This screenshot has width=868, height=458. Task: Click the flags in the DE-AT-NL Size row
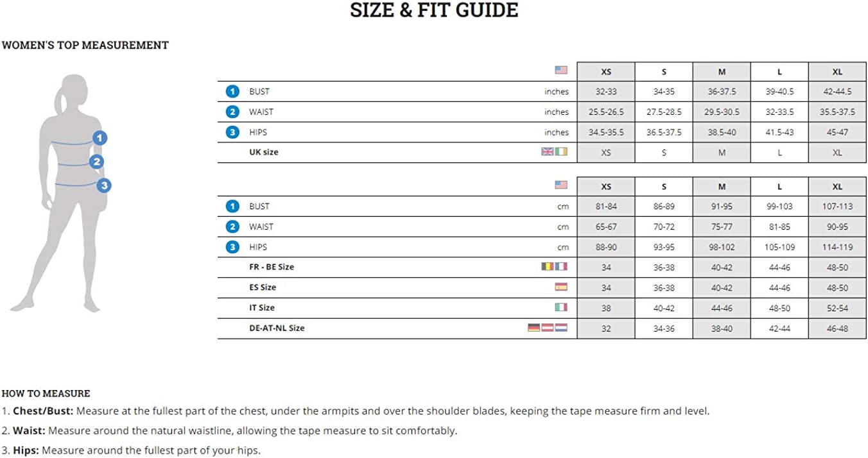click(547, 328)
